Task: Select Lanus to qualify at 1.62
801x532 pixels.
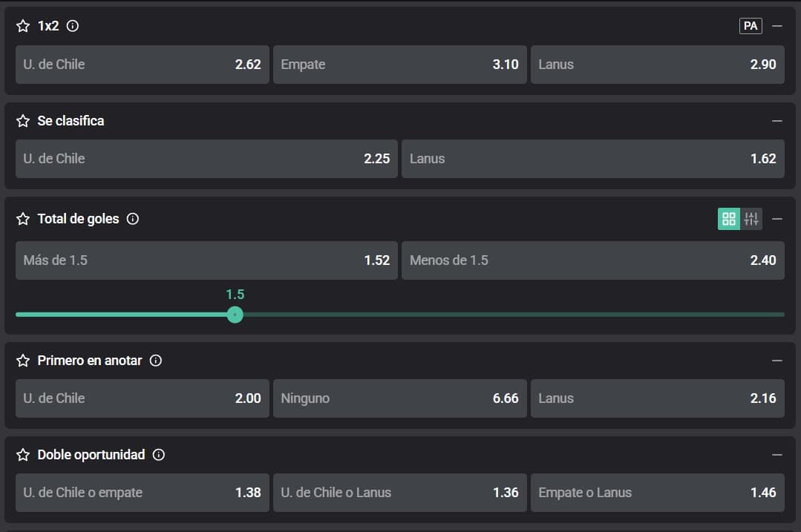Action: click(592, 159)
